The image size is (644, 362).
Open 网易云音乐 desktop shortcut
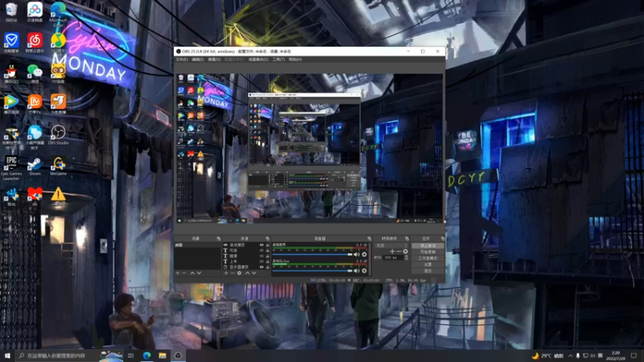tap(35, 43)
